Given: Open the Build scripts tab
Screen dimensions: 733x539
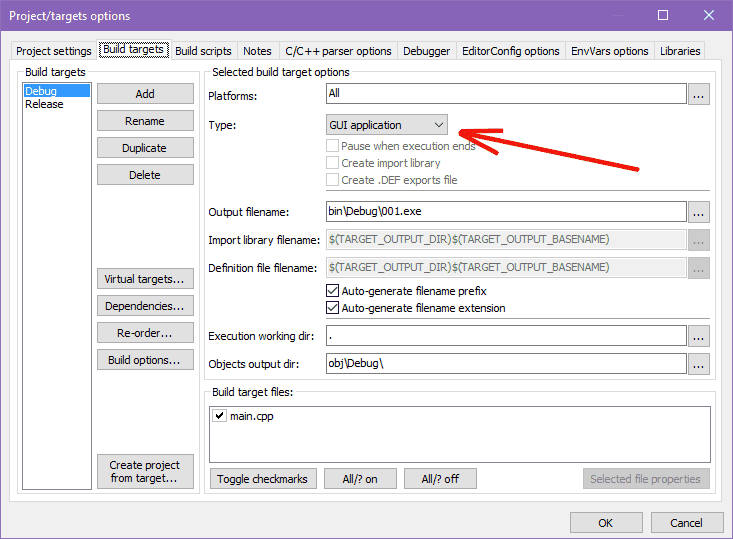Looking at the screenshot, I should [x=203, y=51].
